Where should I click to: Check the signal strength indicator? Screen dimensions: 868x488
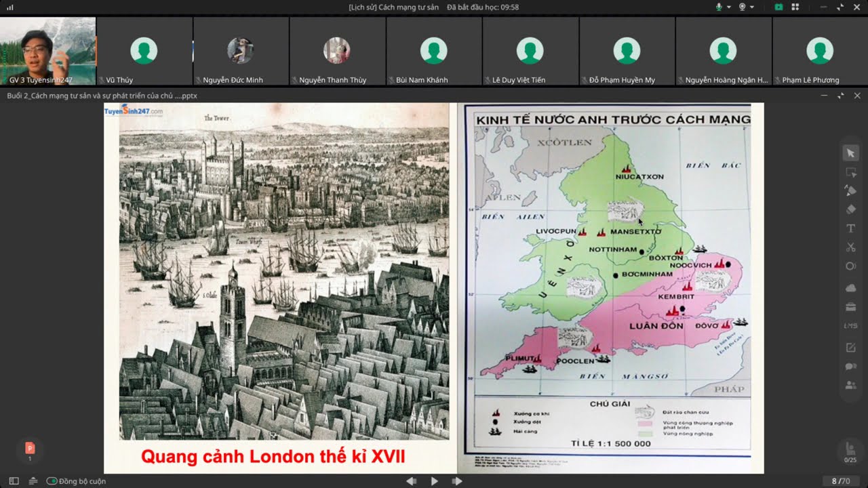coord(9,7)
